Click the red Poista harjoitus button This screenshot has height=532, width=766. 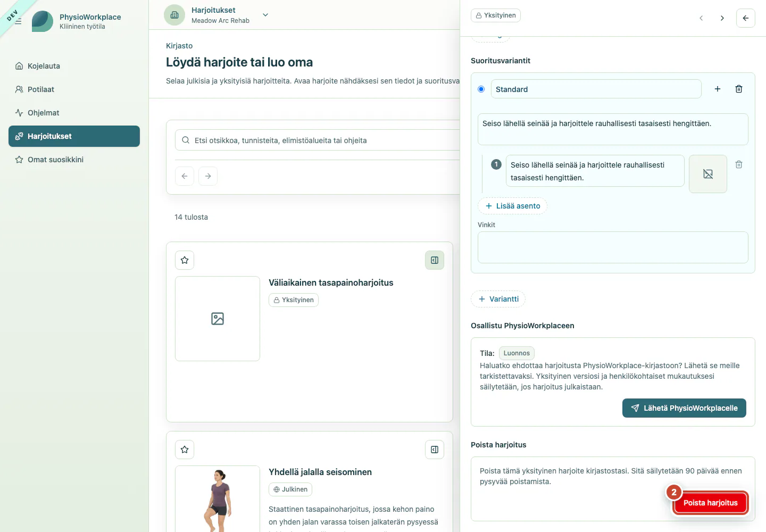(711, 503)
